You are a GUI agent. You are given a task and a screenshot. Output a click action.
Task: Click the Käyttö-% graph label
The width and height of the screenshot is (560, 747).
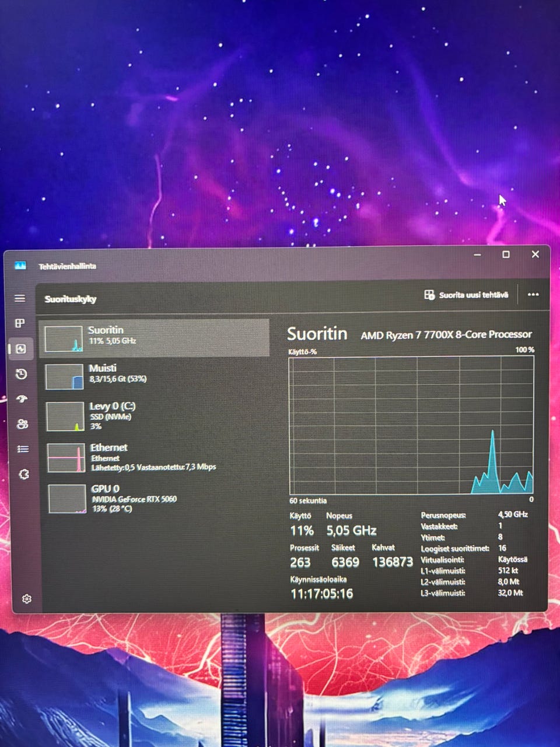[x=302, y=352]
